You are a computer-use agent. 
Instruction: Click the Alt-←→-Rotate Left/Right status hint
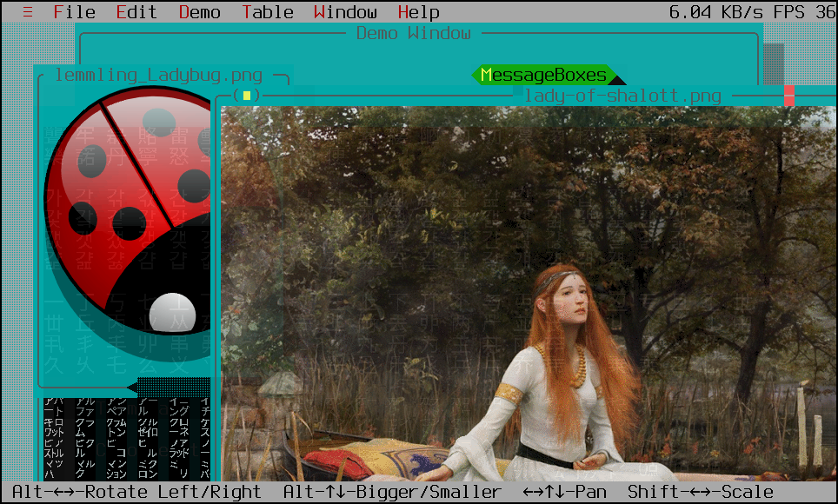click(x=136, y=492)
